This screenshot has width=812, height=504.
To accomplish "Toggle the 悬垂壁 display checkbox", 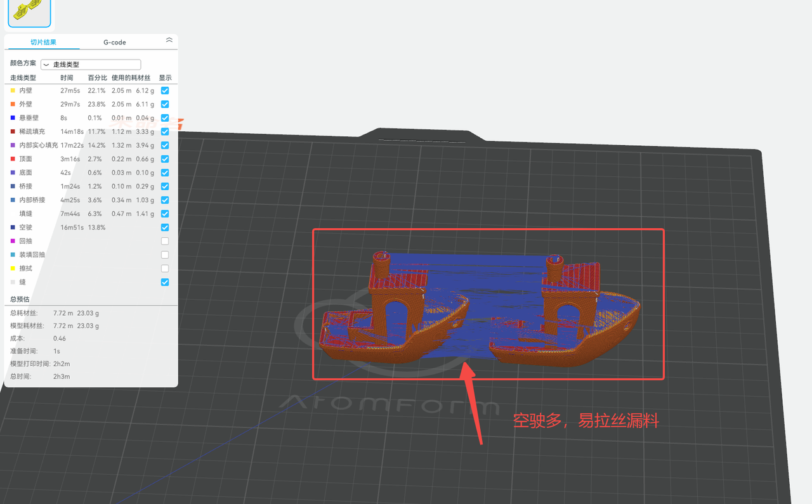I will (165, 118).
